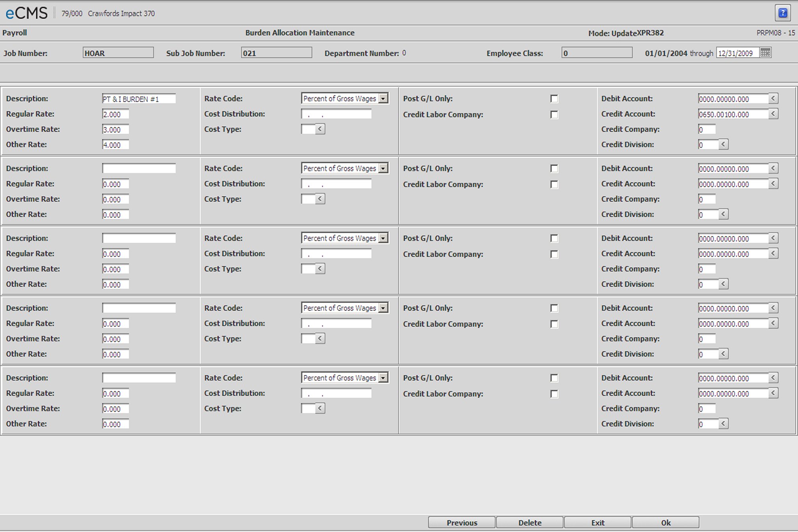The height and width of the screenshot is (532, 798).
Task: Open the Rate Code dropdown in the second row
Action: 383,168
